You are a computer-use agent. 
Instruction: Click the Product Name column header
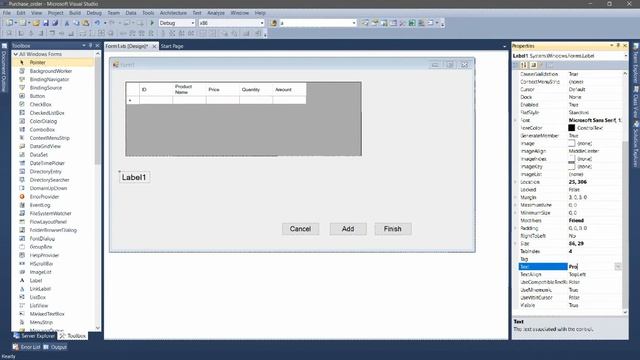pyautogui.click(x=189, y=89)
